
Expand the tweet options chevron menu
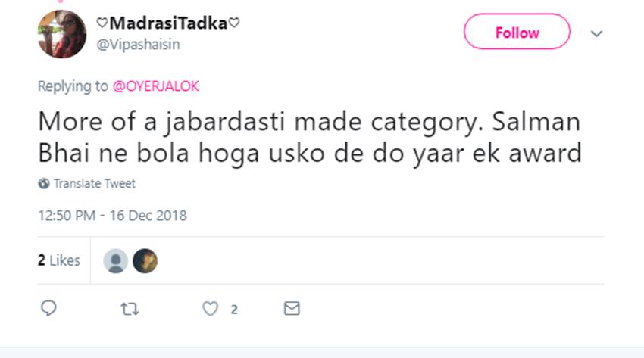point(596,33)
